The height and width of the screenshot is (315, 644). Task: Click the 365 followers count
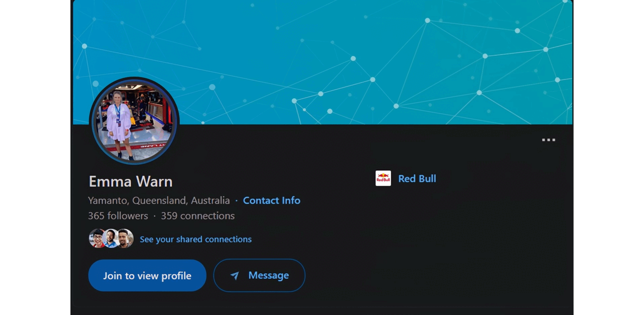click(118, 216)
